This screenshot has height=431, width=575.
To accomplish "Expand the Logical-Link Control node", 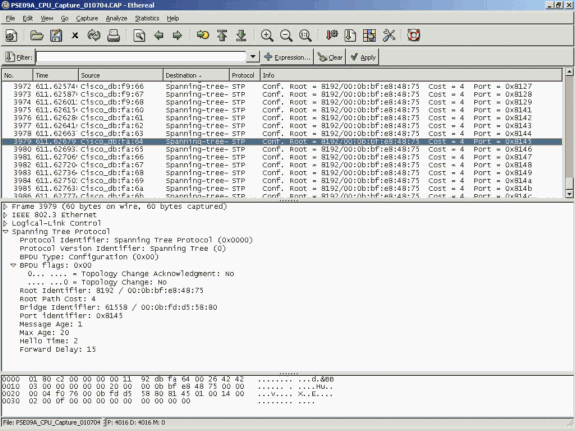I will click(x=6, y=223).
